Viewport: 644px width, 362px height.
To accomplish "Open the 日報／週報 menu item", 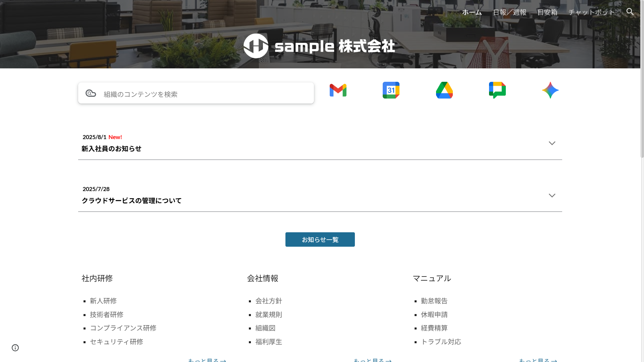I will pos(509,12).
